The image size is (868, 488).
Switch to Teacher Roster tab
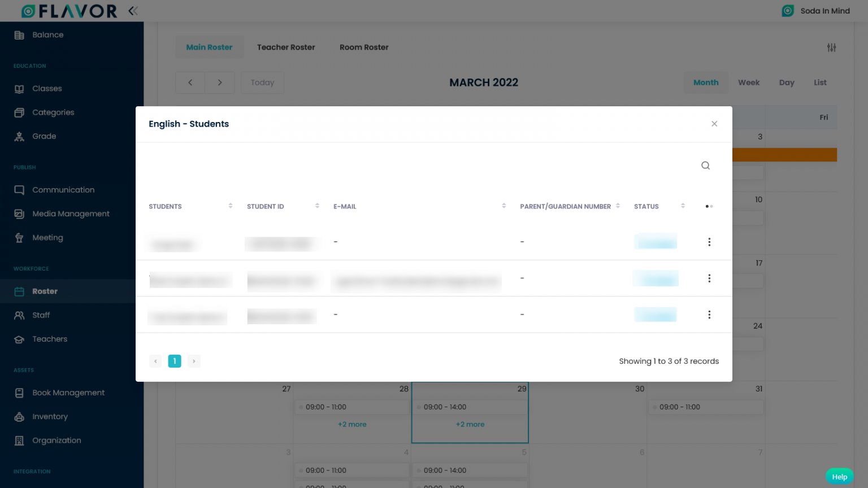[x=286, y=47]
